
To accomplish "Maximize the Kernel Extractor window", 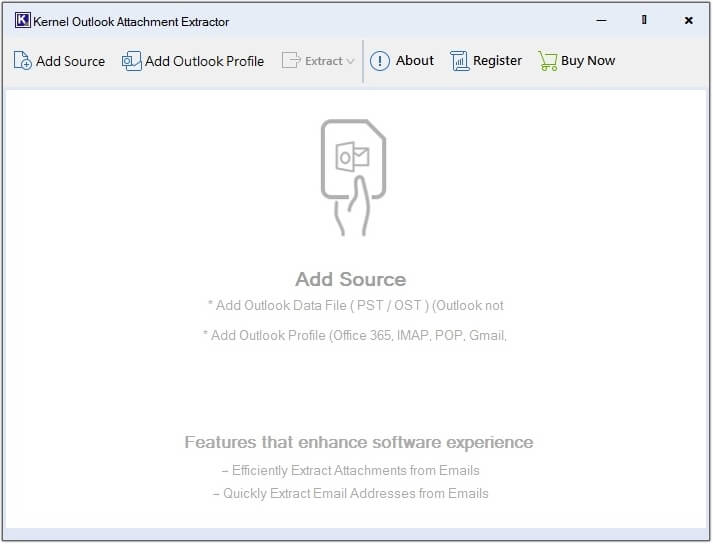I will [x=644, y=20].
